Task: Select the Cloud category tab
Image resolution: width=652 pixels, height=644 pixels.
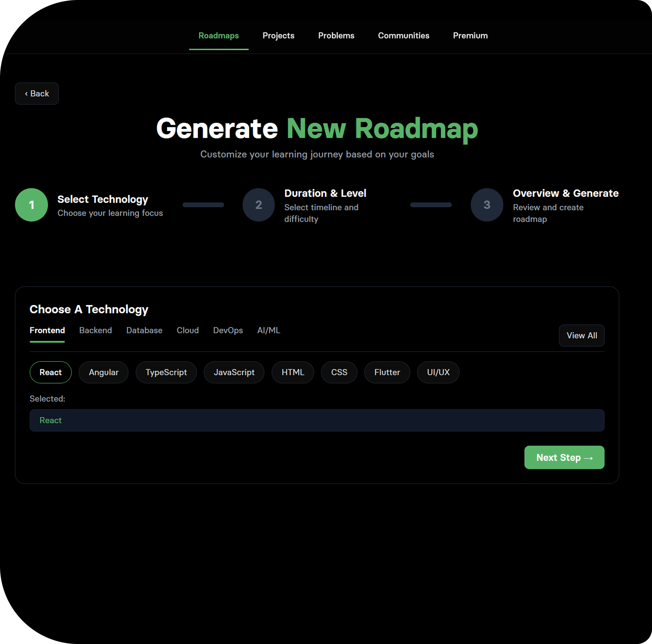Action: click(x=188, y=330)
